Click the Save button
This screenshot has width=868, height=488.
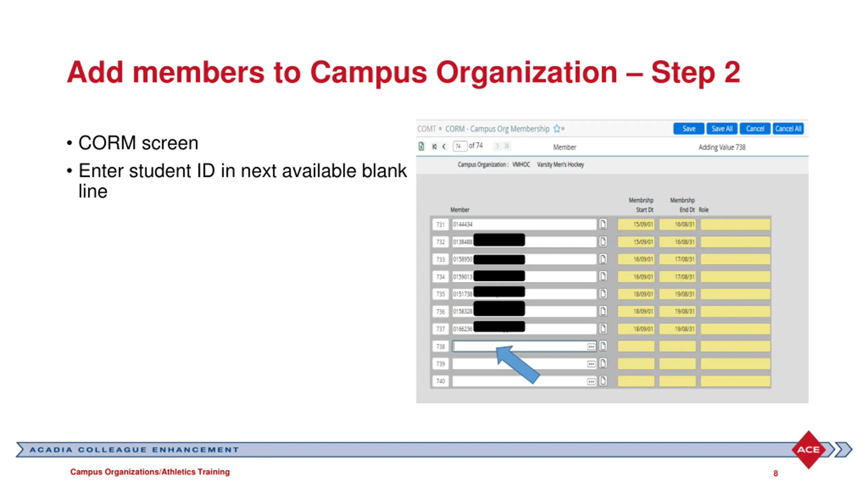[688, 129]
